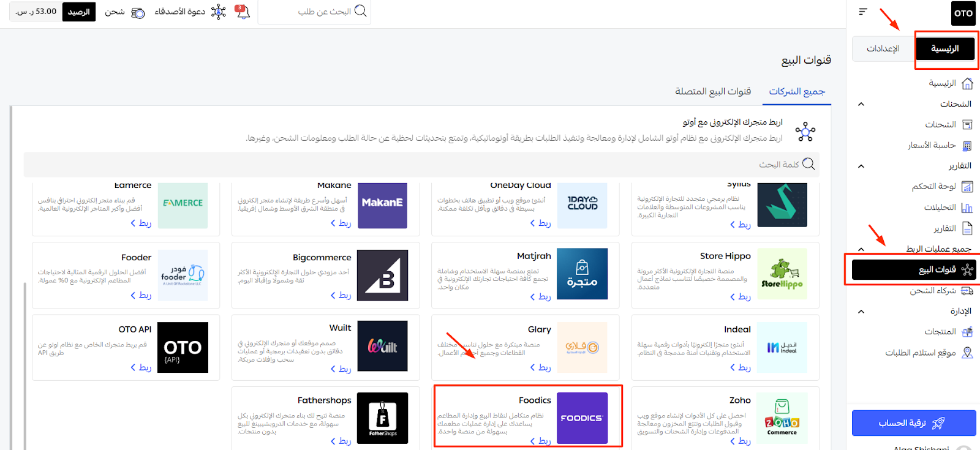Click the Fooder logo

point(183,275)
